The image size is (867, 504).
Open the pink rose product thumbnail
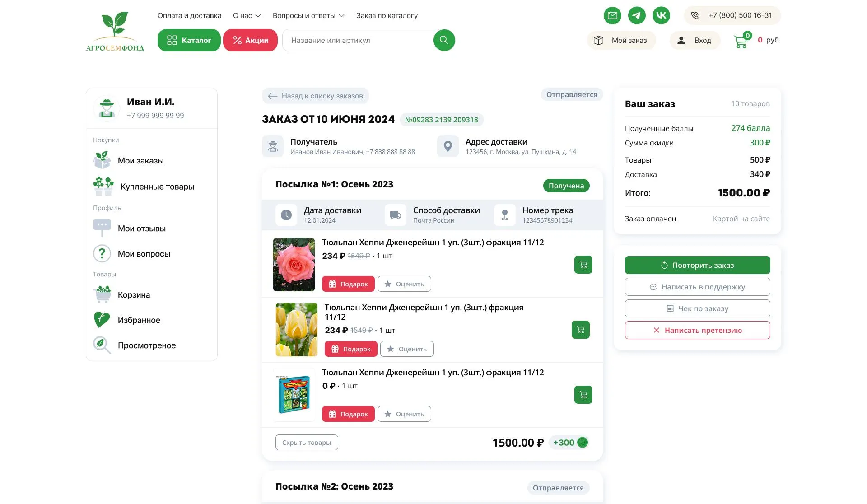pyautogui.click(x=294, y=265)
